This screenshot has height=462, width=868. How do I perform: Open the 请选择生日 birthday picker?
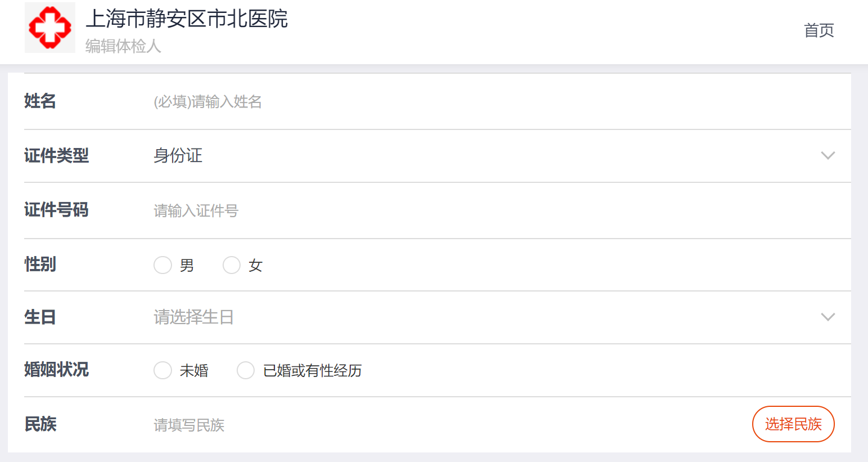[193, 317]
